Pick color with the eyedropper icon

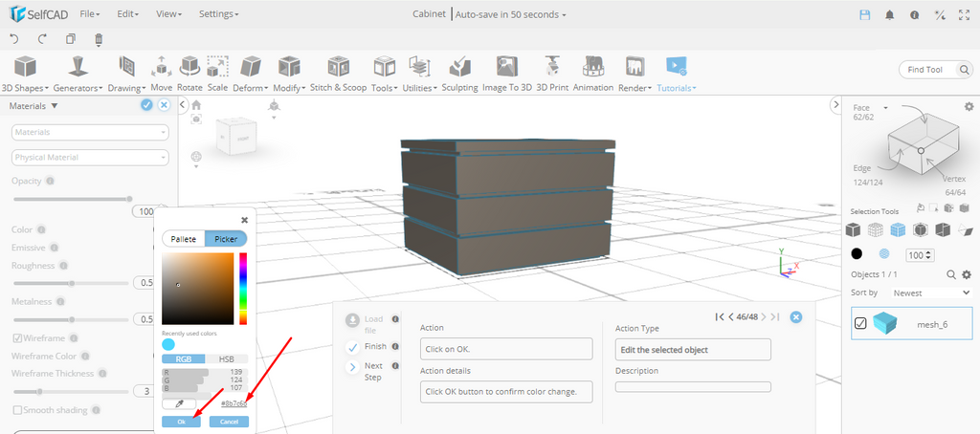pos(179,404)
